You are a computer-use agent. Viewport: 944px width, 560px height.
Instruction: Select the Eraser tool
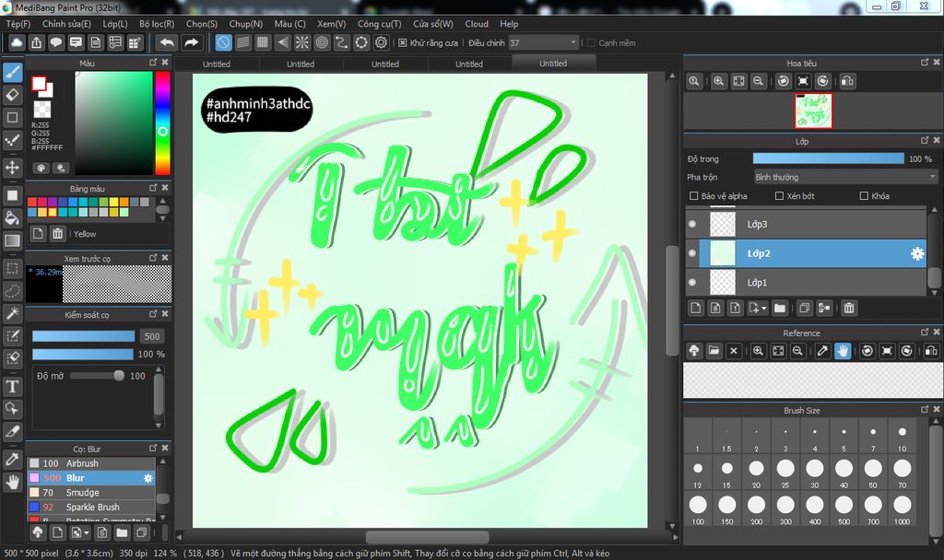(12, 95)
